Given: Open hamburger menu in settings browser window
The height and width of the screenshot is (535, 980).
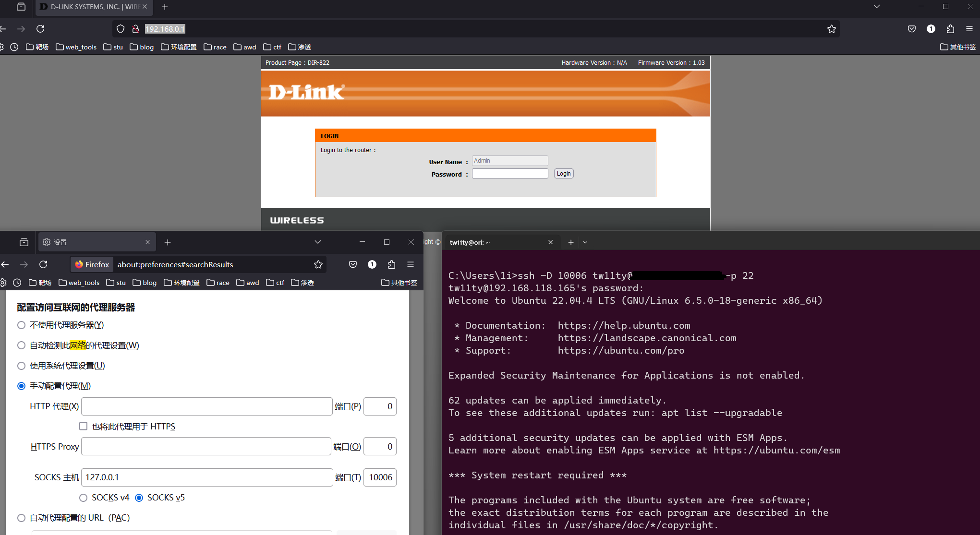Looking at the screenshot, I should pos(411,264).
